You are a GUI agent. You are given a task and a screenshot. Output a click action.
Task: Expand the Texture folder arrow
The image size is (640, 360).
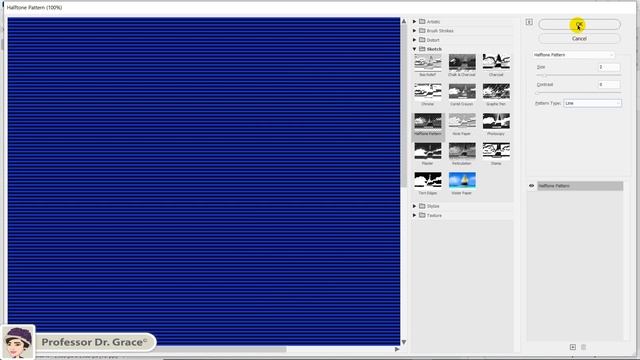tap(414, 215)
